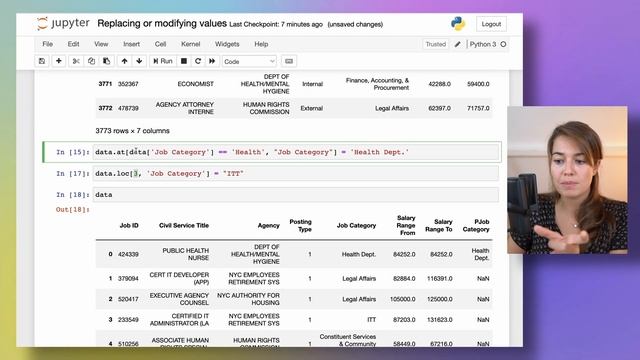Insert cell below with plus icon
Image resolution: width=640 pixels, height=360 pixels.
click(59, 61)
